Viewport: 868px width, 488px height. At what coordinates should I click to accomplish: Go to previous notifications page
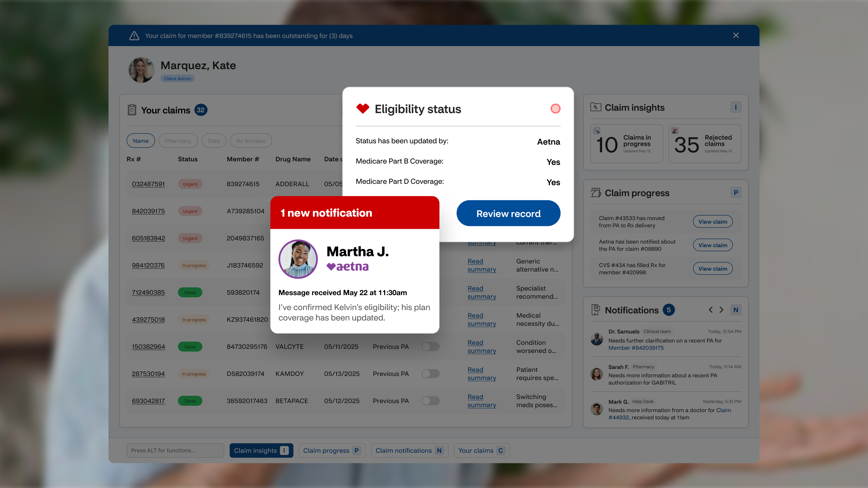click(711, 310)
